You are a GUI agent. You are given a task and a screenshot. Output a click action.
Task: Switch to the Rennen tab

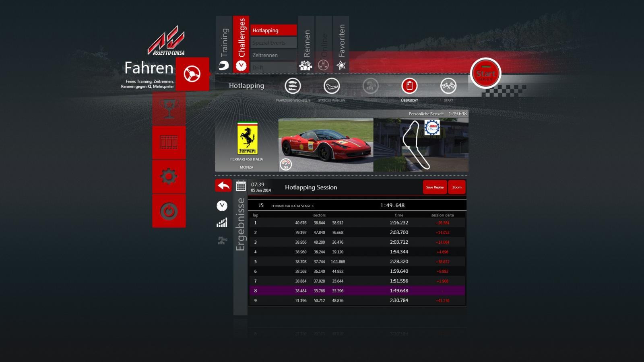pos(306,44)
